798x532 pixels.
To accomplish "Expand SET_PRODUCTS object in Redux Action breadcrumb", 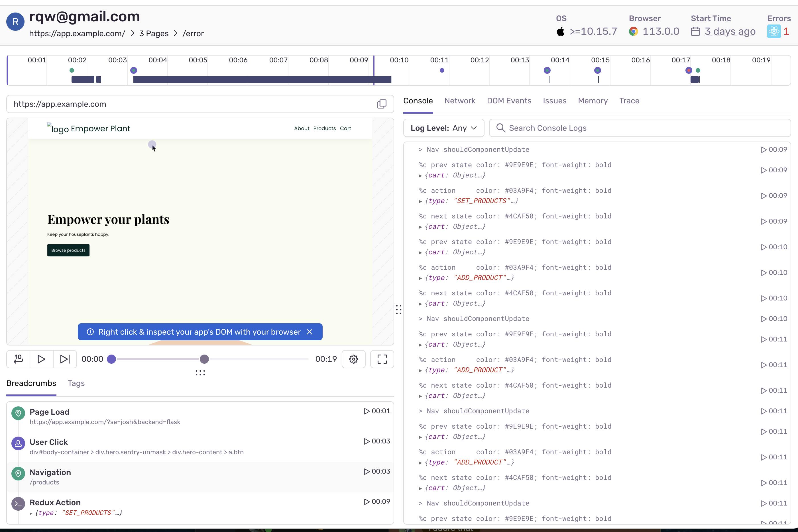I will tap(31, 513).
